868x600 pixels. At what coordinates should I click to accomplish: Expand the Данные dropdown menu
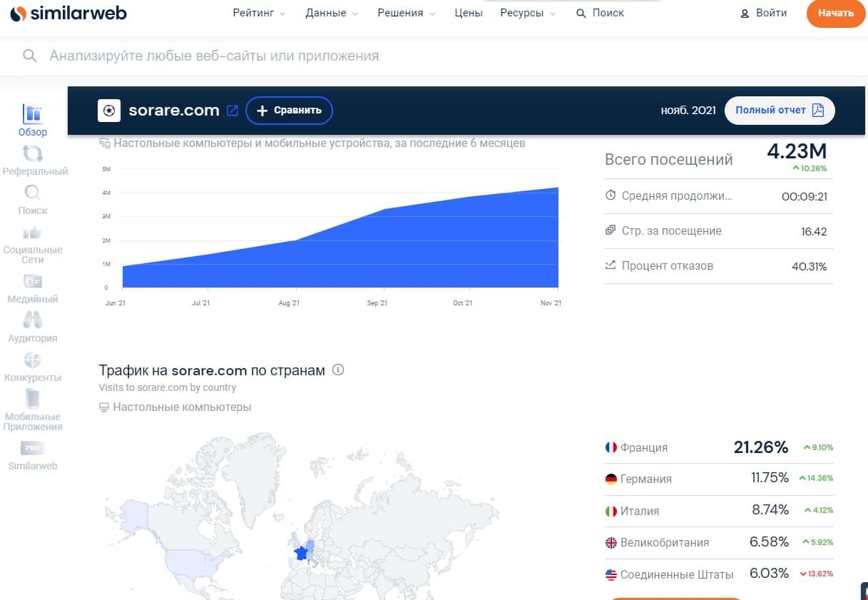point(331,13)
